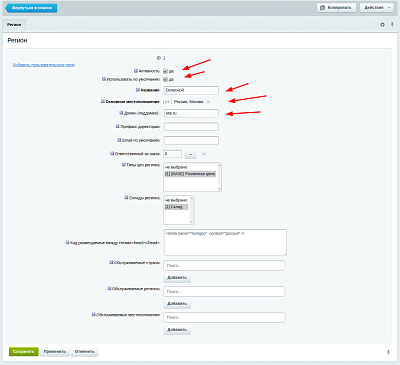Focus Обслуживаемые местоположения search field
The height and width of the screenshot is (365, 400).
[x=224, y=317]
